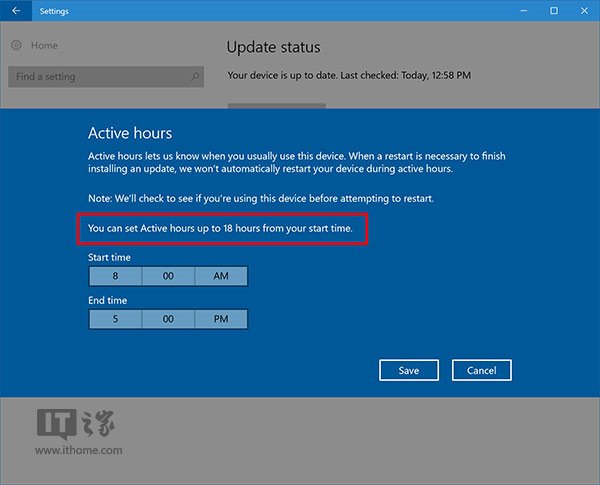Click the Update status heading
The image size is (600, 485).
(273, 47)
